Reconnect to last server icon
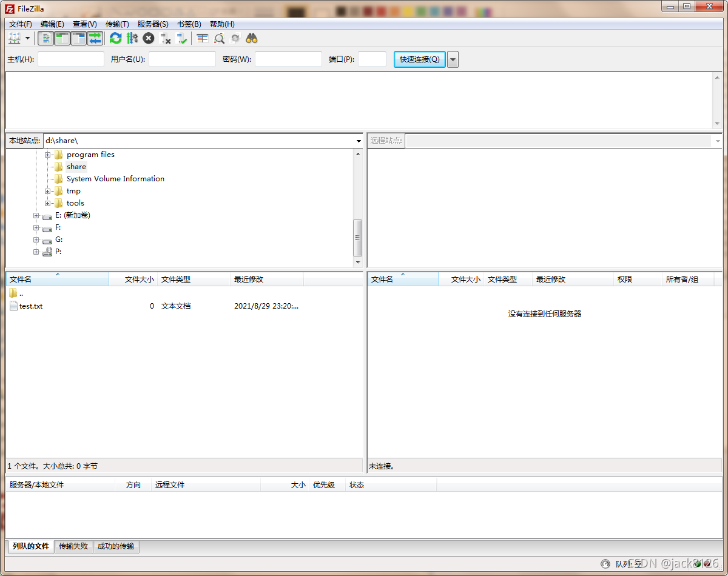The image size is (728, 576). 181,38
